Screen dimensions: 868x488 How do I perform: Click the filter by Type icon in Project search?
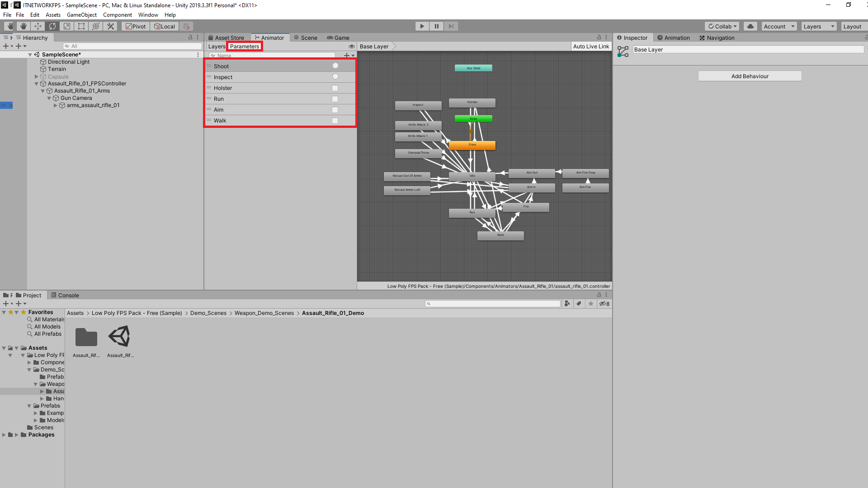point(568,304)
